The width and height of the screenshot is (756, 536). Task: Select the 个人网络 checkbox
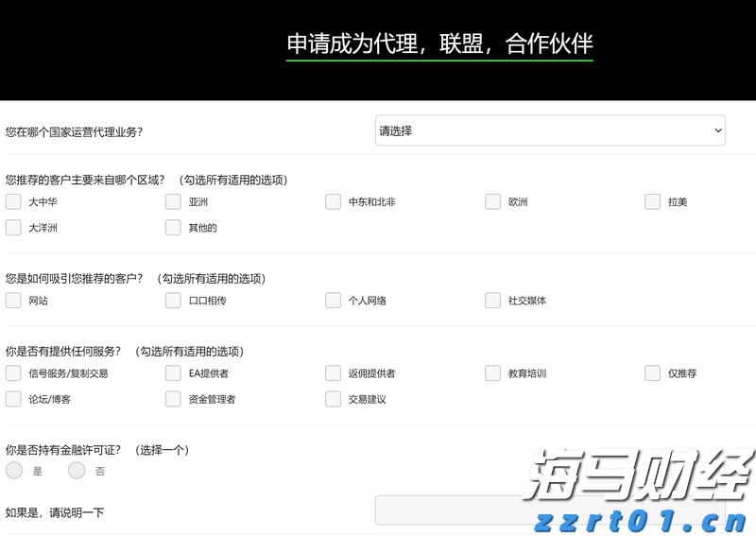[333, 300]
